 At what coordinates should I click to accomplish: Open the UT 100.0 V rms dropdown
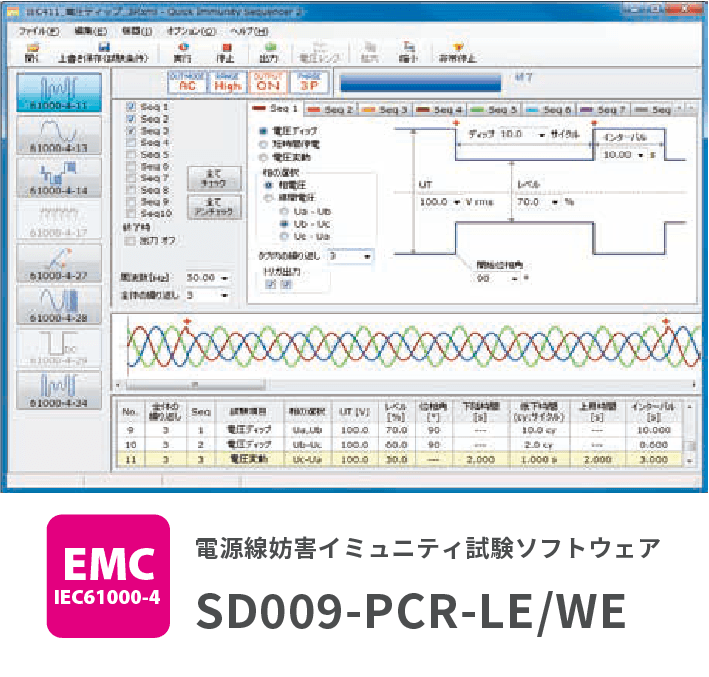(457, 202)
